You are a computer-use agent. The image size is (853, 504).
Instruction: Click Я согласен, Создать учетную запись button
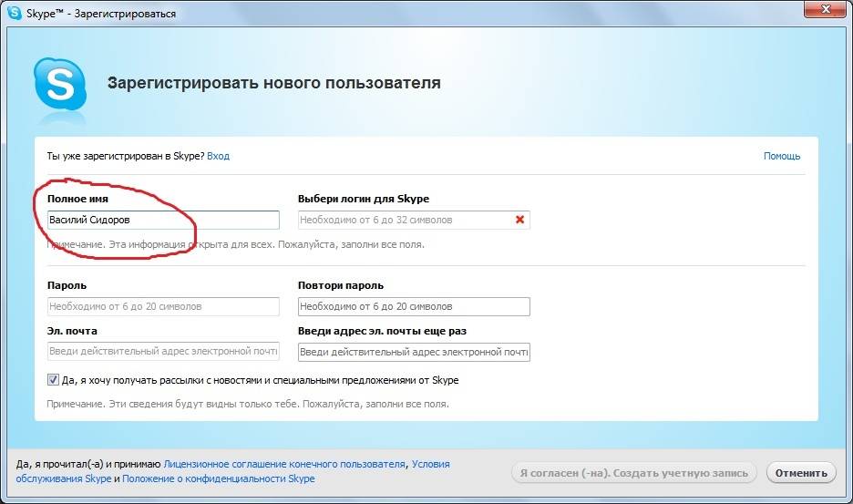tap(633, 473)
